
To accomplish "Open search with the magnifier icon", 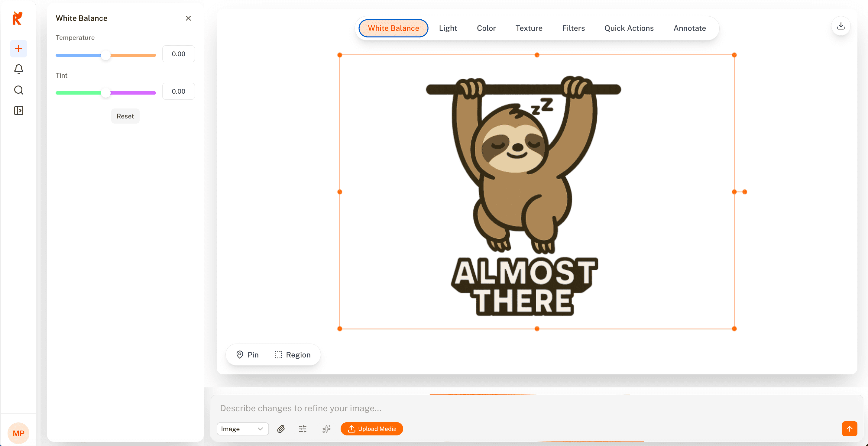I will (x=18, y=90).
